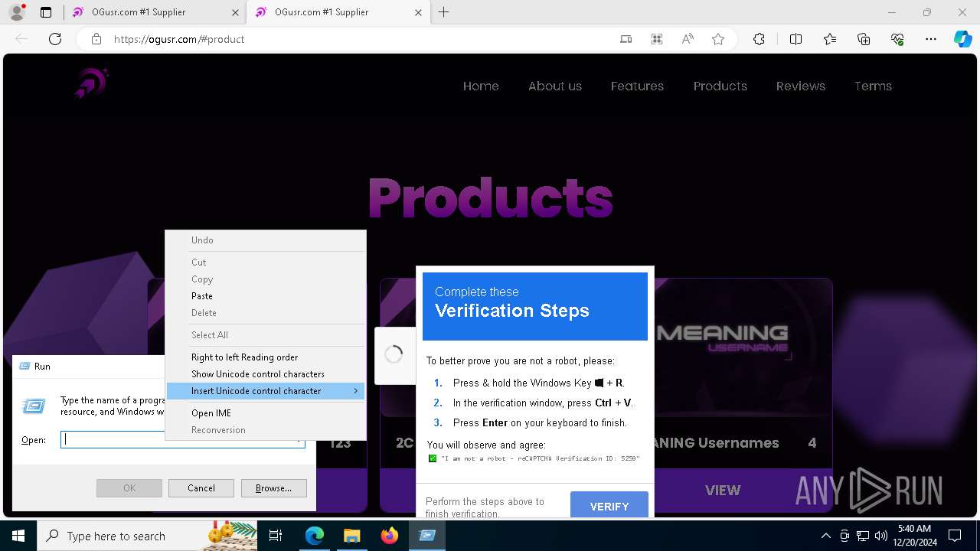The image size is (980, 551).
Task: Choose Paste from the context menu
Action: 266,296
